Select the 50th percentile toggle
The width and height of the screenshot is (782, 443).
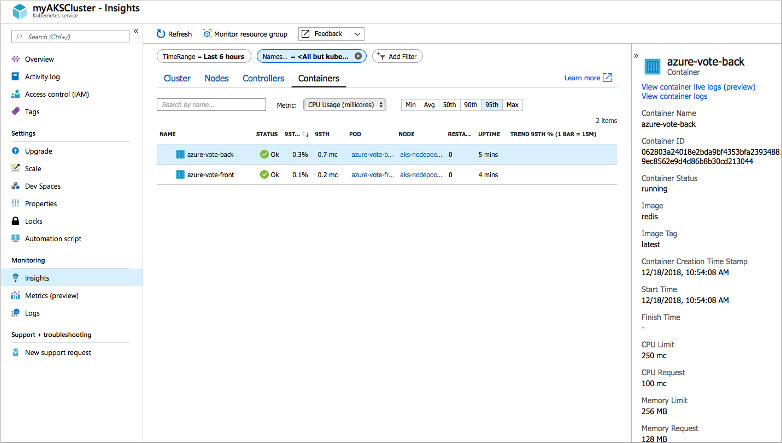[449, 104]
